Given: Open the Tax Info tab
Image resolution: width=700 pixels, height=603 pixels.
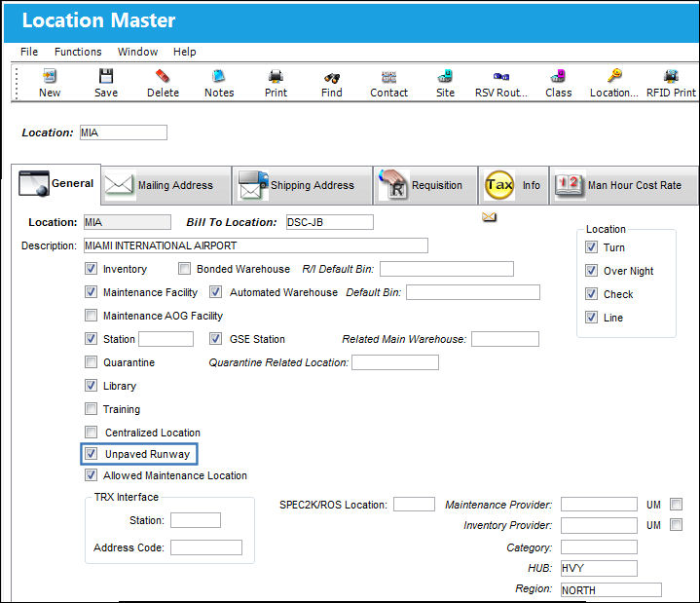Looking at the screenshot, I should (x=513, y=185).
